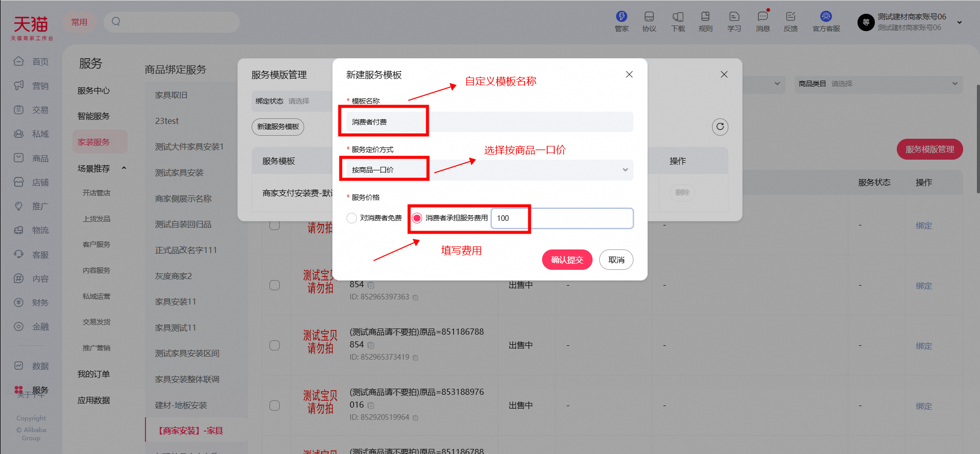Screen dimensions: 980x454
Task: Close the 服务模版管理 dialog
Action: (x=724, y=74)
